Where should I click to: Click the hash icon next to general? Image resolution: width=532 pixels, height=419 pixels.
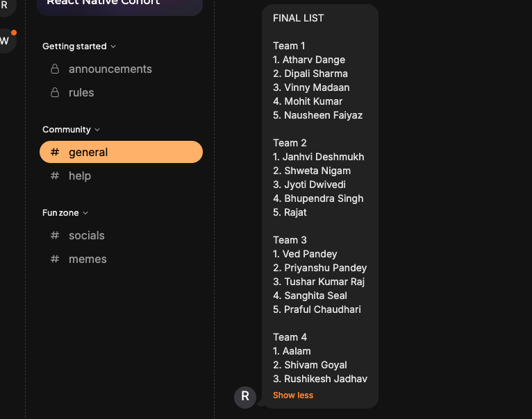pos(55,153)
